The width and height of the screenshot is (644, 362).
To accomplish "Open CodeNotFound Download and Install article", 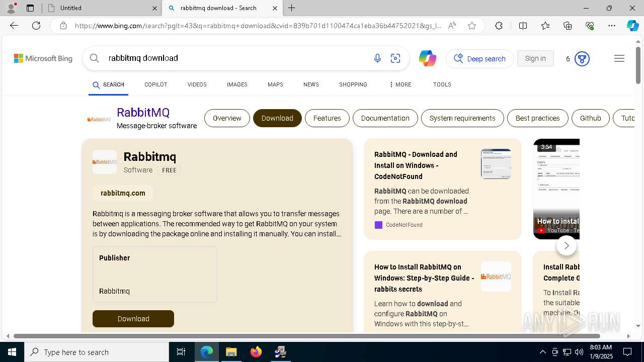I will click(x=417, y=165).
